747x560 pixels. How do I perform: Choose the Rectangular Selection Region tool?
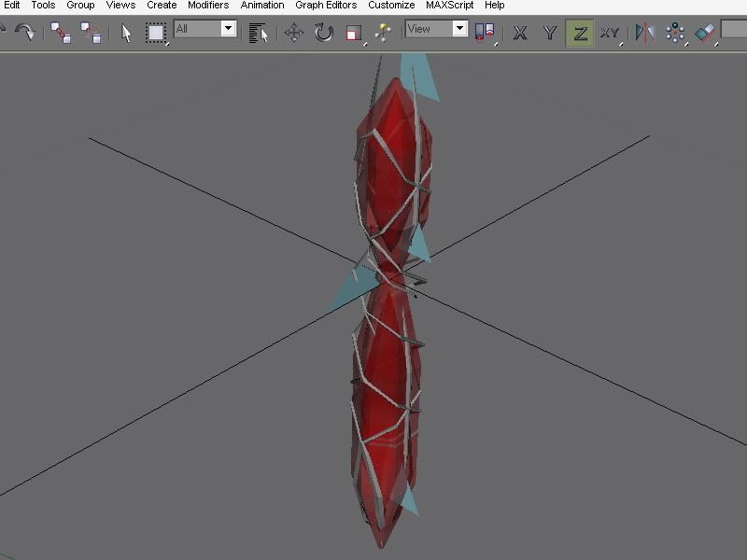pos(156,34)
